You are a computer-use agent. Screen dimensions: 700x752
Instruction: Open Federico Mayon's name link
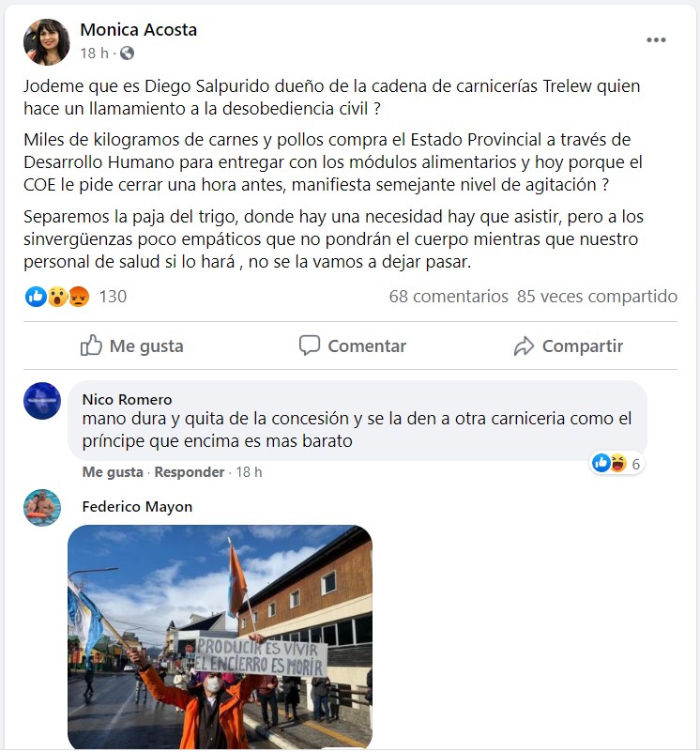coord(137,506)
